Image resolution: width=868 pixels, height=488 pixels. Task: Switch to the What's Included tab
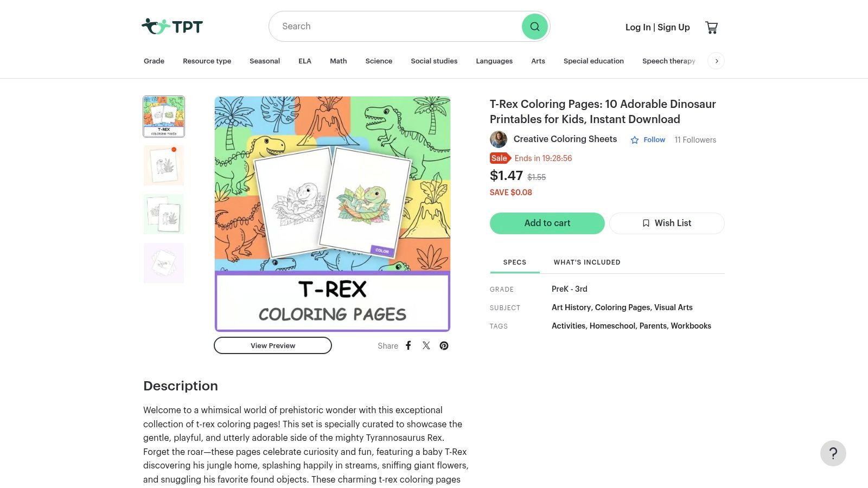click(x=587, y=262)
